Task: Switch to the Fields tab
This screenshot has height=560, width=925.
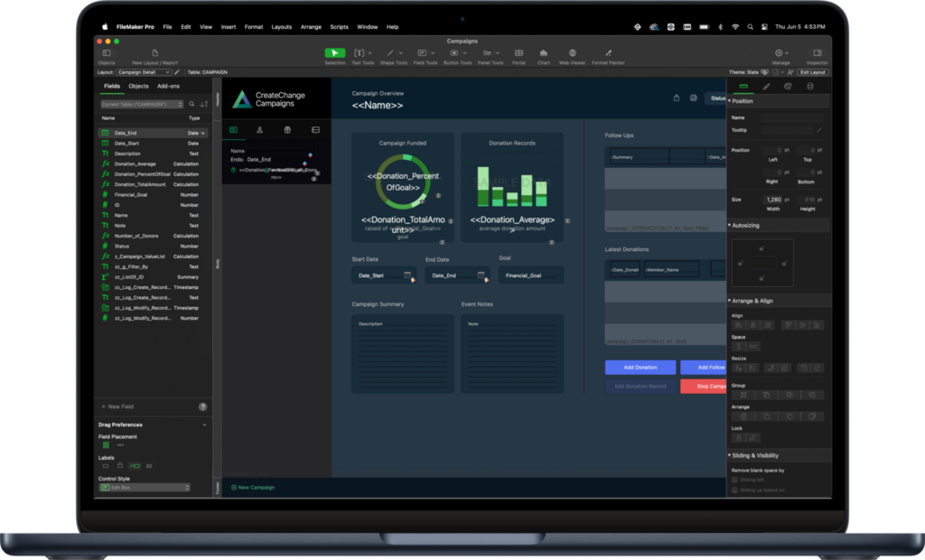Action: [x=111, y=86]
